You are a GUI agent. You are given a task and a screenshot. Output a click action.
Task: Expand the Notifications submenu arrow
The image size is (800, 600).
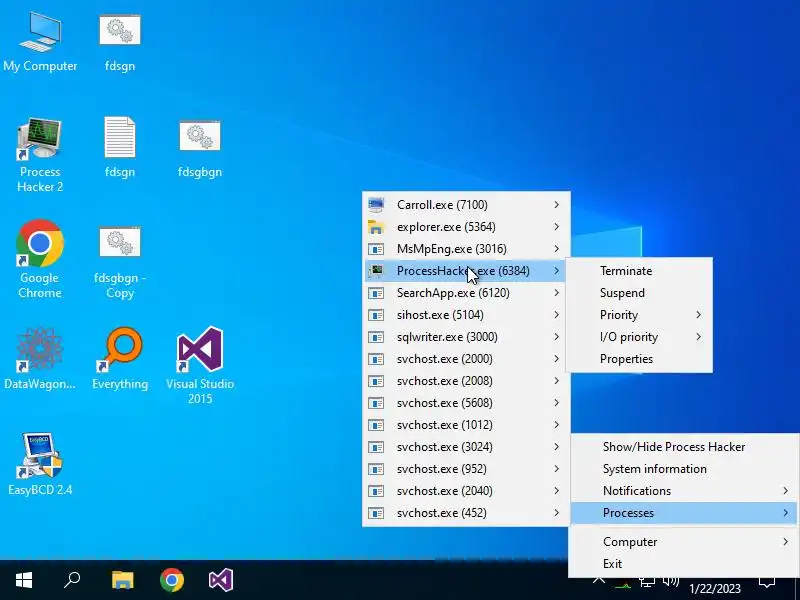pyautogui.click(x=786, y=491)
